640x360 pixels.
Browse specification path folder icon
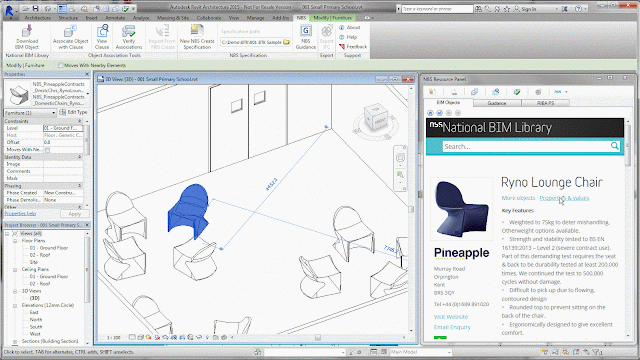point(287,42)
